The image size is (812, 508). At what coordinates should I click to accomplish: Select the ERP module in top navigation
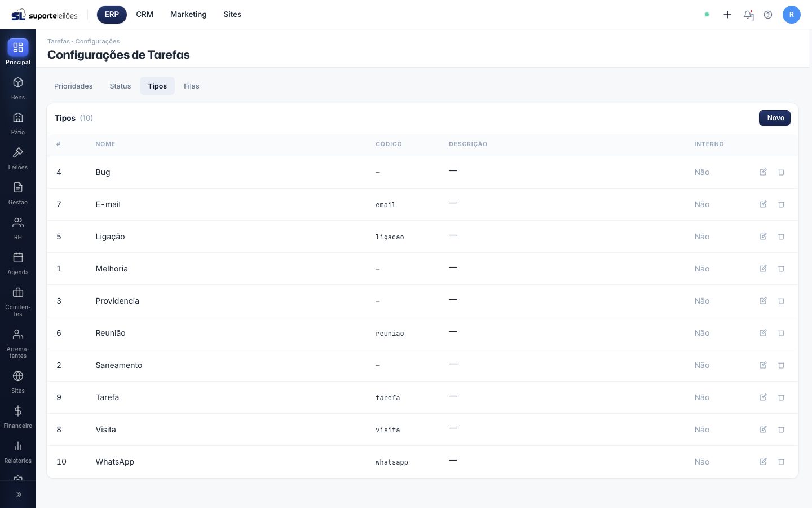[x=112, y=15]
